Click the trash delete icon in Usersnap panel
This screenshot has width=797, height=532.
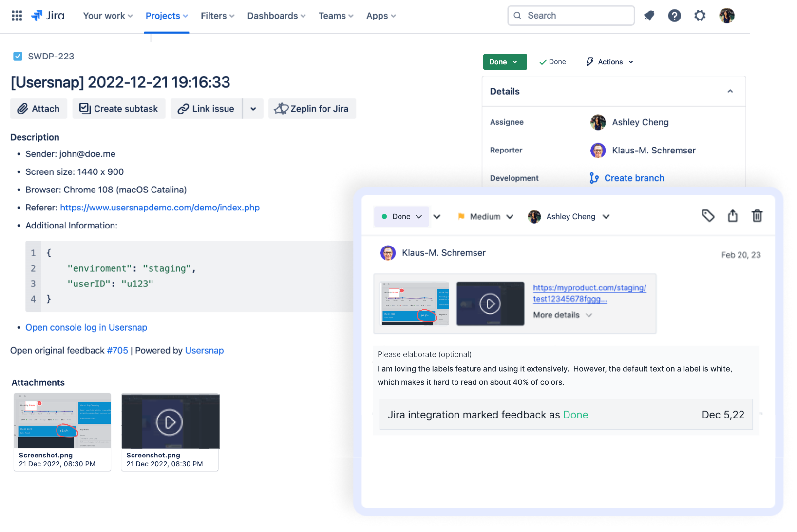click(757, 216)
